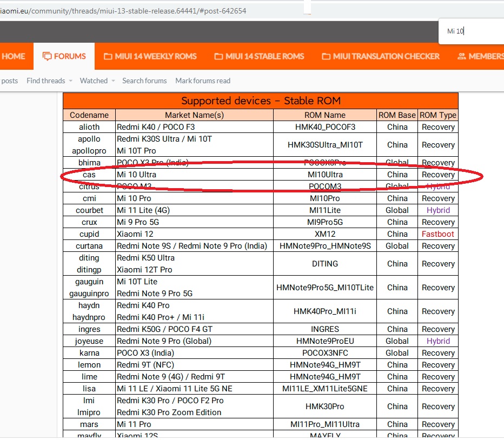The height and width of the screenshot is (440, 504).
Task: Click Fastboot type in cupid row
Action: (438, 234)
